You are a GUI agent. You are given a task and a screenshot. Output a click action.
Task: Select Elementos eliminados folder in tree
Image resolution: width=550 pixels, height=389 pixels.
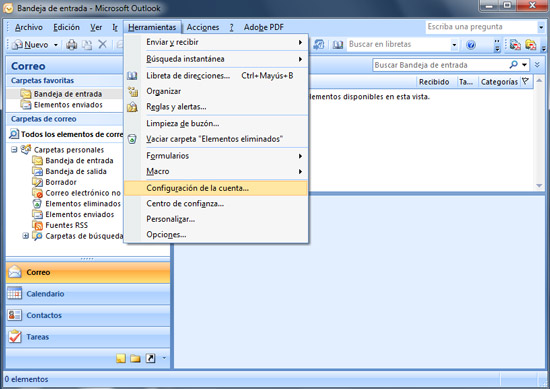point(83,204)
